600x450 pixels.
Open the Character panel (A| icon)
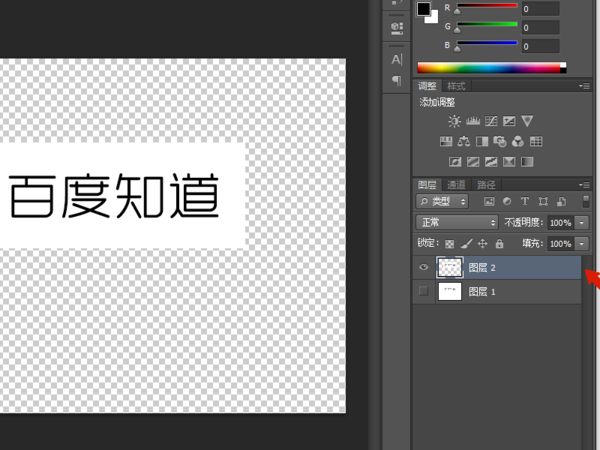pyautogui.click(x=397, y=60)
